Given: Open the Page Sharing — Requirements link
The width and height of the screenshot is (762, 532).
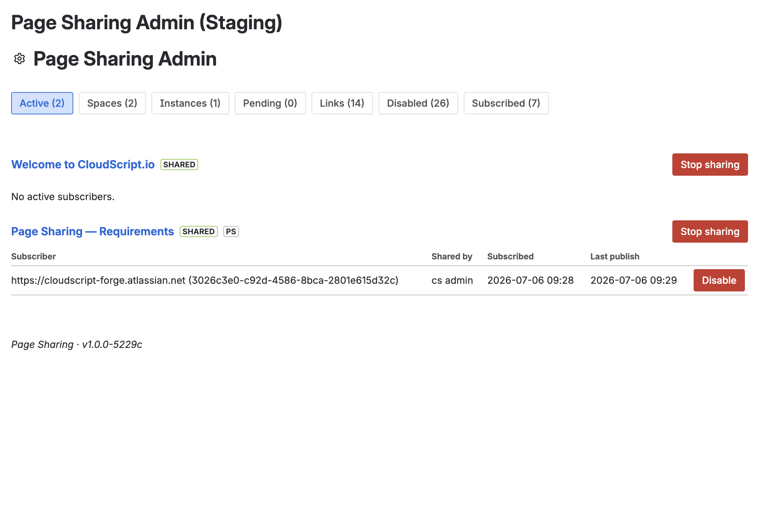Looking at the screenshot, I should pos(92,231).
